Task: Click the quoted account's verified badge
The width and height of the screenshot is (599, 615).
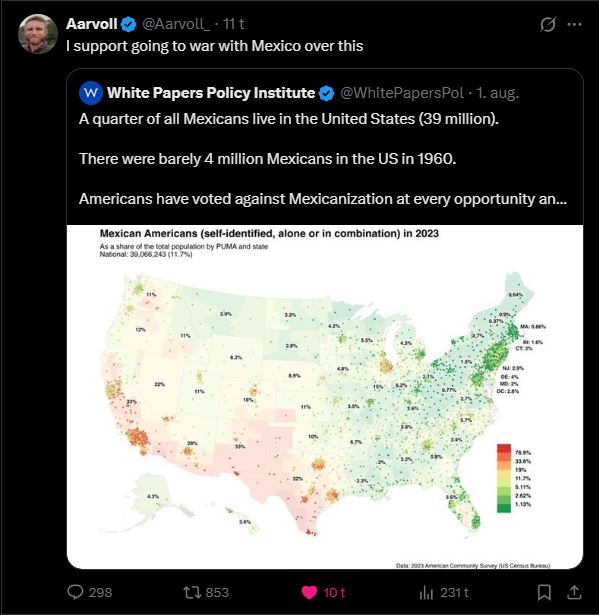Action: (326, 93)
